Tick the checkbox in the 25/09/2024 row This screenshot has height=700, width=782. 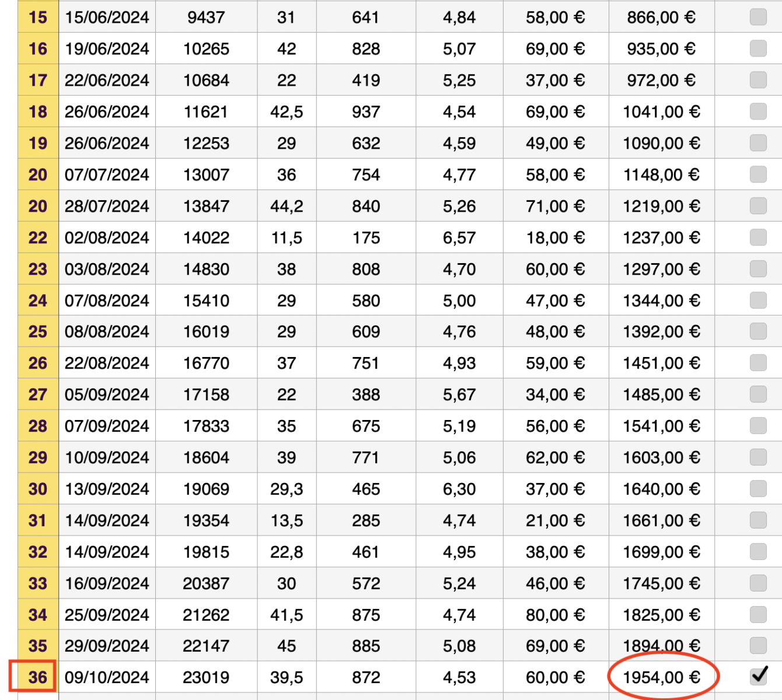pos(758,614)
